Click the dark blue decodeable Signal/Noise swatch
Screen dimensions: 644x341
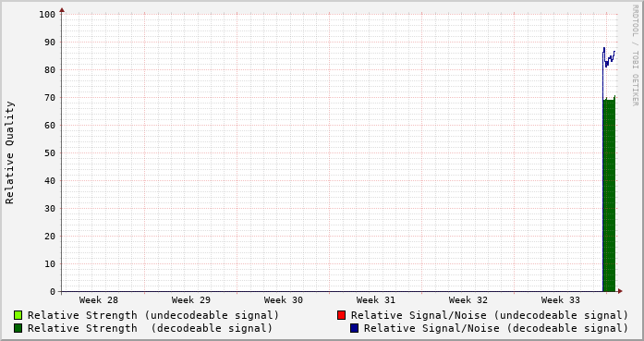[x=355, y=328]
